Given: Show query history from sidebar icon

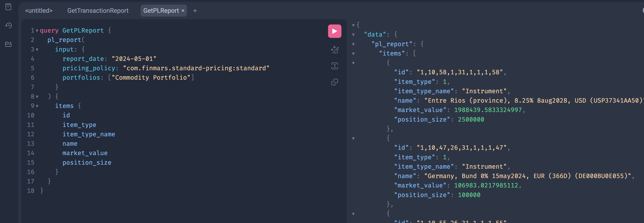Looking at the screenshot, I should pos(9,25).
